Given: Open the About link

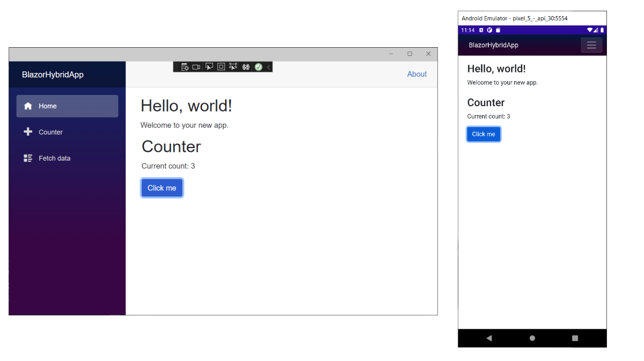Looking at the screenshot, I should click(x=417, y=74).
